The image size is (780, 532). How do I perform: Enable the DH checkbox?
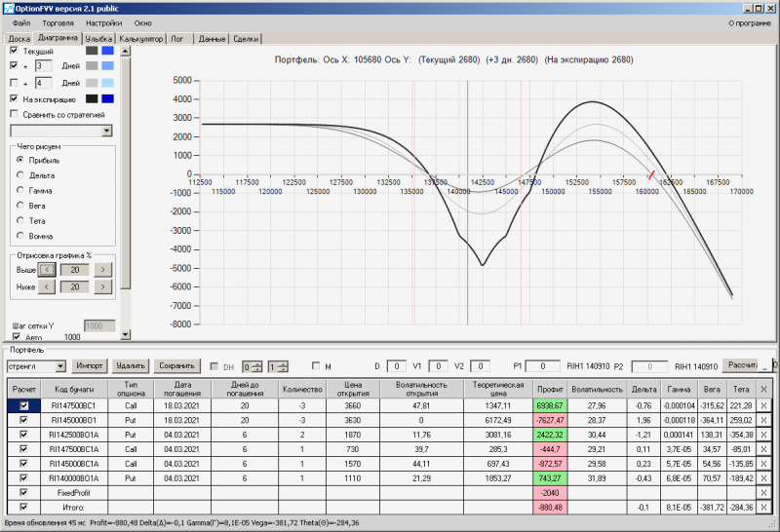coord(214,366)
